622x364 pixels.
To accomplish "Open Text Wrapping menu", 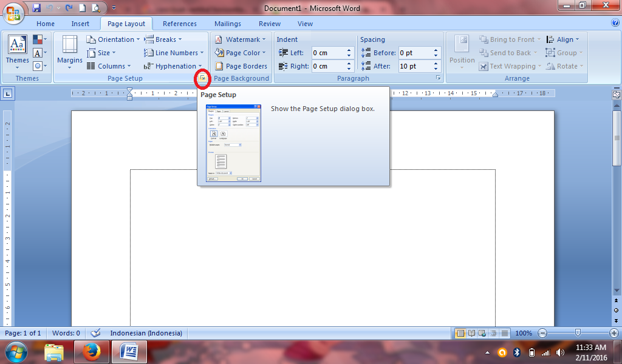I will (x=510, y=66).
